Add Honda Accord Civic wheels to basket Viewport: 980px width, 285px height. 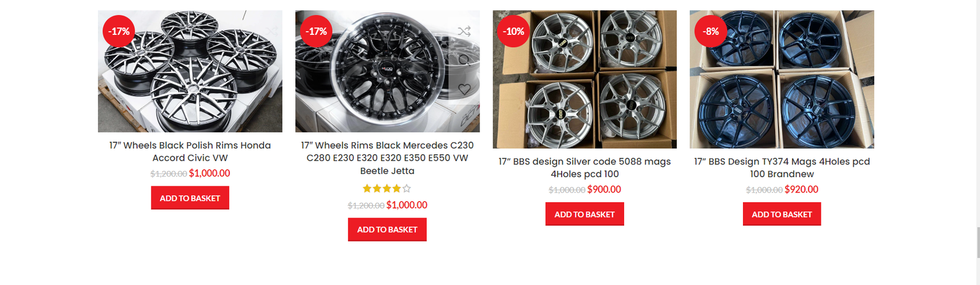click(x=190, y=198)
